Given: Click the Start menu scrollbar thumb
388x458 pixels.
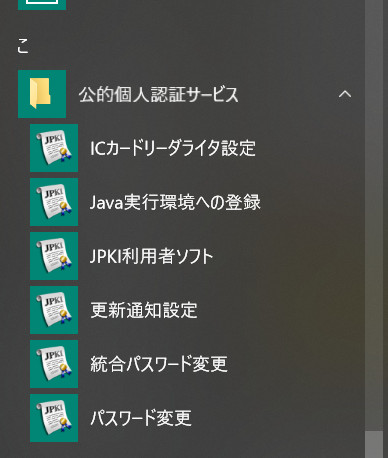Looking at the screenshot, I should (374, 445).
